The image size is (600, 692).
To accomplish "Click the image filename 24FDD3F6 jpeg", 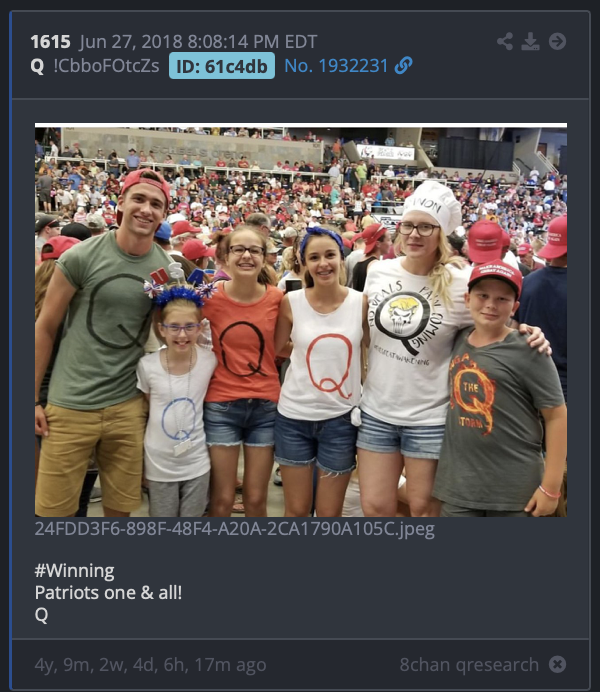I will click(234, 529).
